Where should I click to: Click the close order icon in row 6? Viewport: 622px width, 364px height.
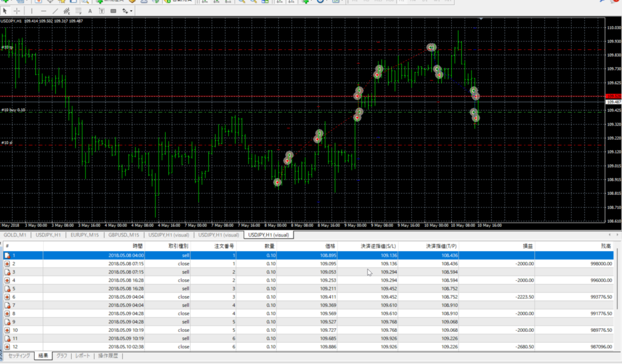[7, 297]
